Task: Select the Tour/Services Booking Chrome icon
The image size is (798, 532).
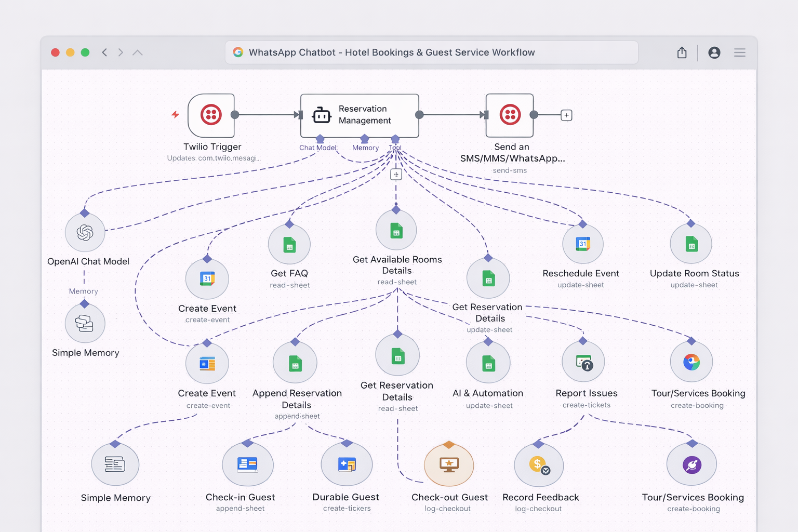Action: [691, 362]
